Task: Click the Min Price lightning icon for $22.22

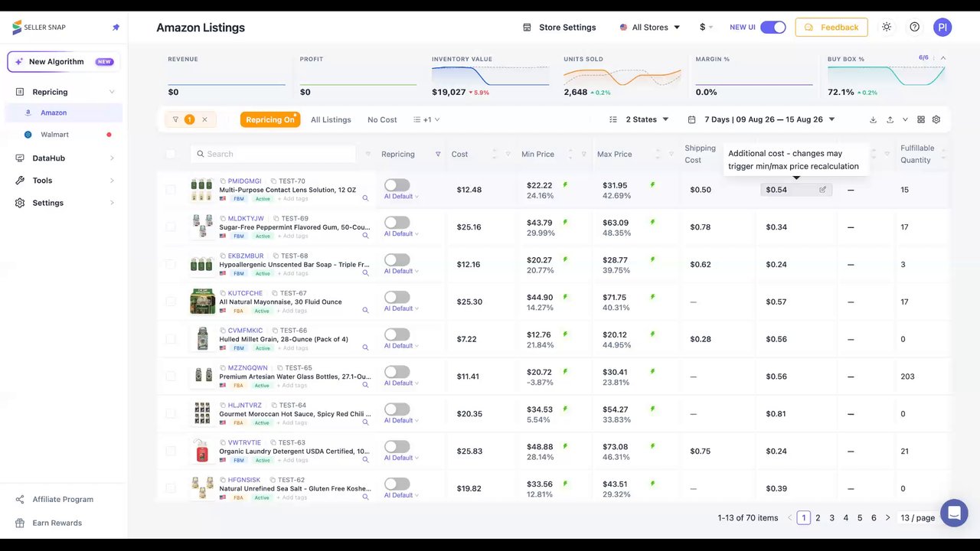Action: point(566,184)
